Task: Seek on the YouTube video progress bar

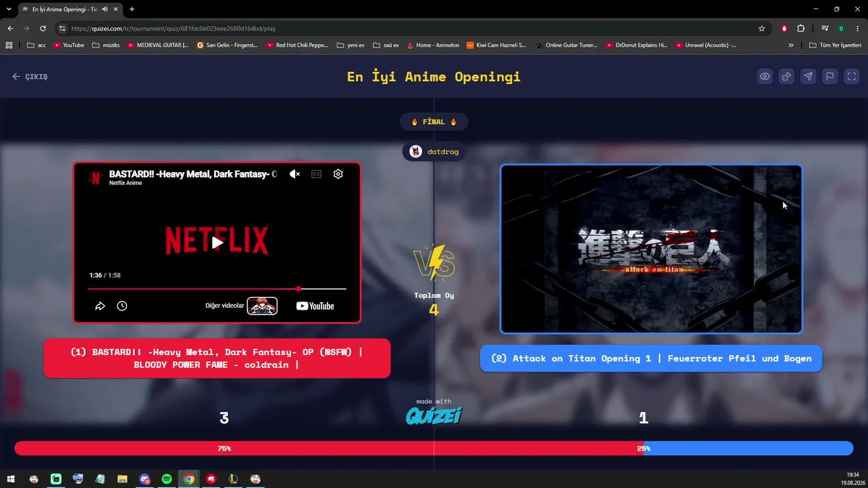Action: [x=217, y=289]
